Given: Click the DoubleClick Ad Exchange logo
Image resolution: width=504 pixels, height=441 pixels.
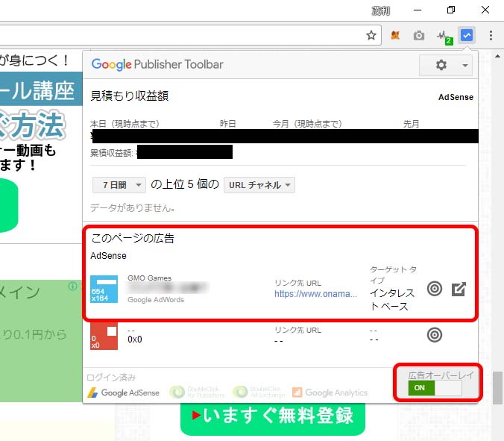Looking at the screenshot, I should [x=259, y=392].
